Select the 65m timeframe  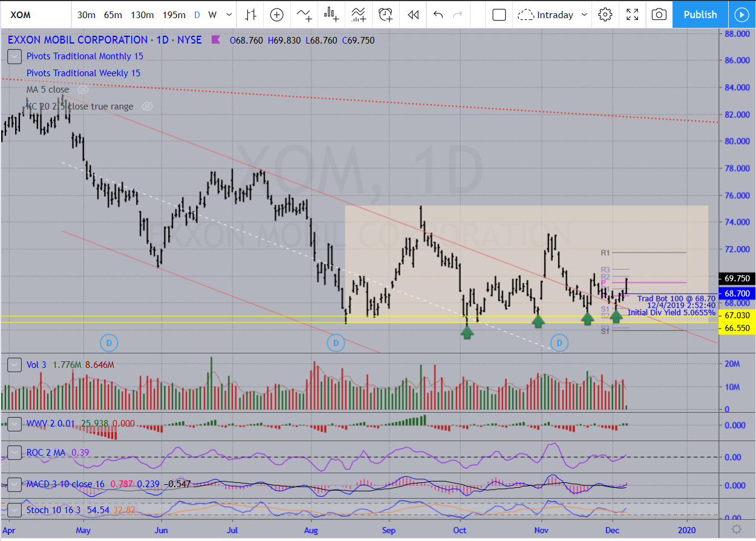pos(112,15)
